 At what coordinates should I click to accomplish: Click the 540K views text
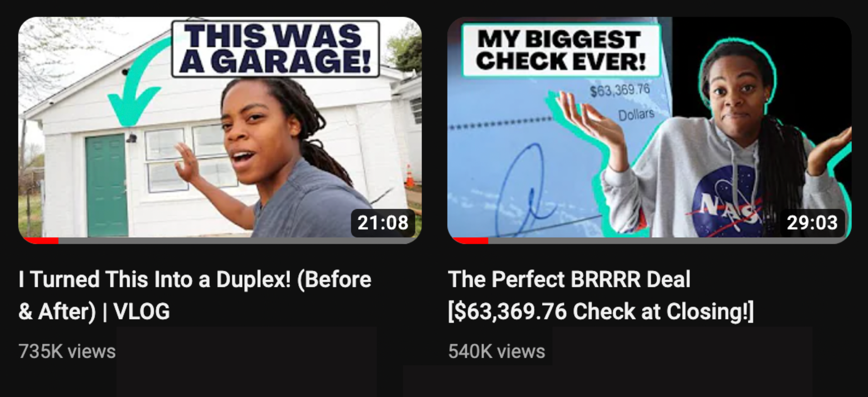click(496, 351)
